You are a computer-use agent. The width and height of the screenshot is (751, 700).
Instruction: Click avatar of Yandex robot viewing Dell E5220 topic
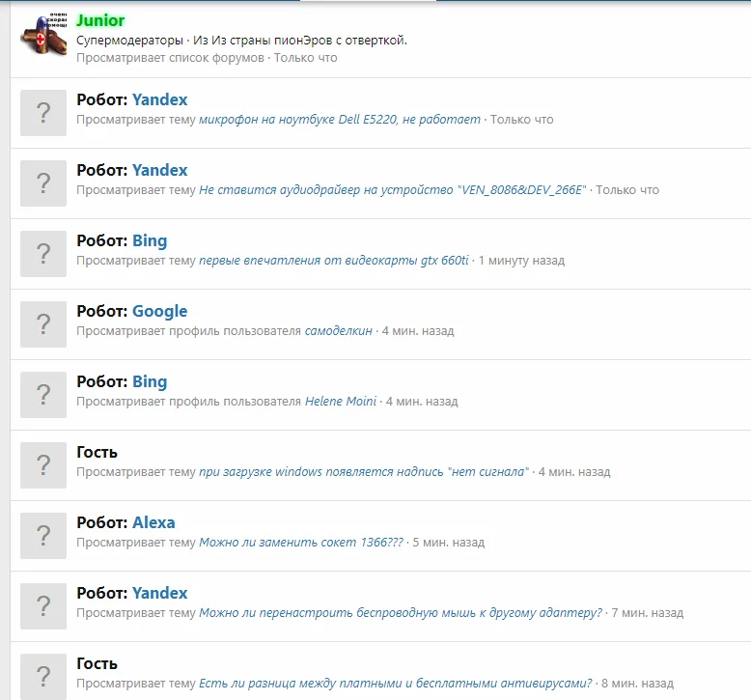(43, 113)
